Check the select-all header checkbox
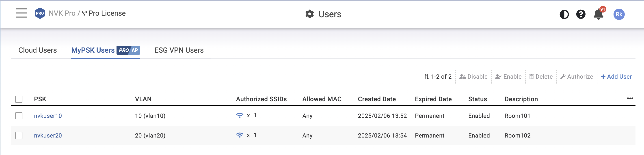This screenshot has width=644, height=155. 19,99
